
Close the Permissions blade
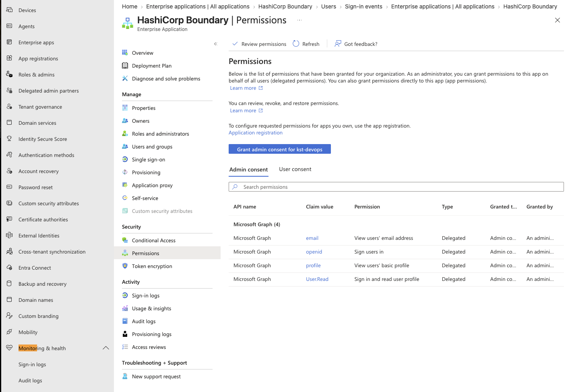[557, 20]
